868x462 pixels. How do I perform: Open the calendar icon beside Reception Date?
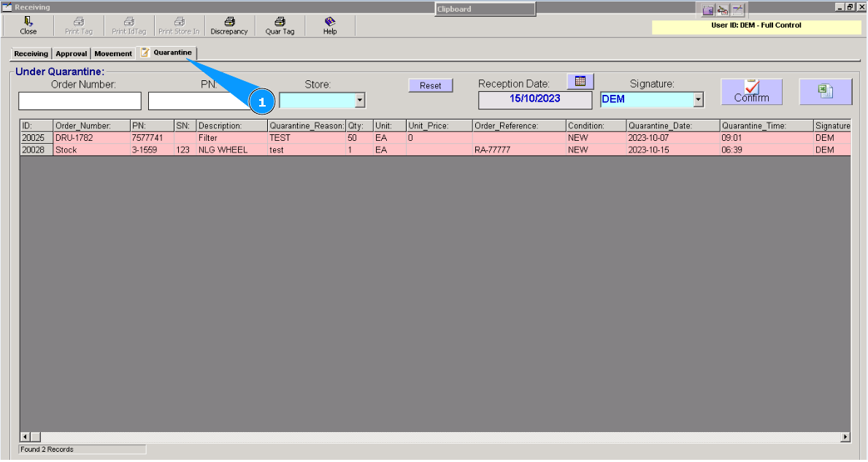[x=580, y=81]
